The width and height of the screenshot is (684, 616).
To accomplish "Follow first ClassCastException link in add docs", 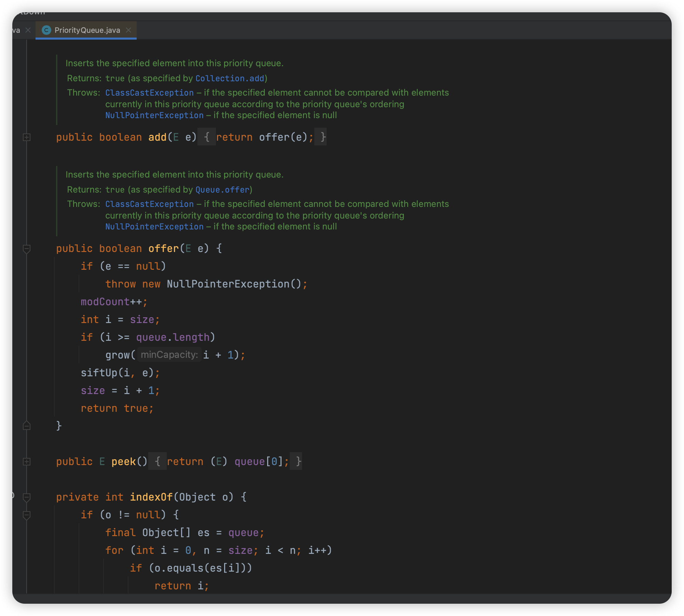I will pos(149,93).
